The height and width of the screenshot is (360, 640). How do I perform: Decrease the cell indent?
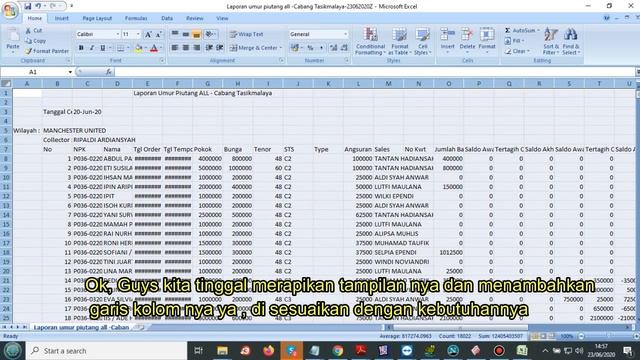coord(209,48)
